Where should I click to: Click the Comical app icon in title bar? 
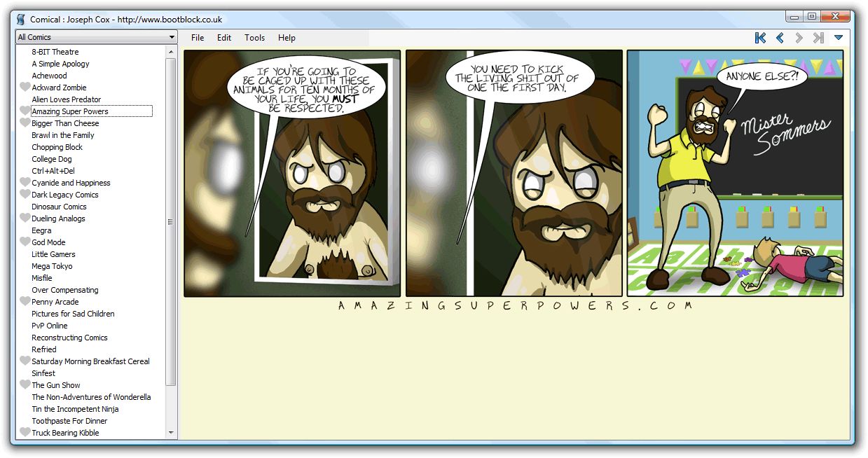(21, 19)
